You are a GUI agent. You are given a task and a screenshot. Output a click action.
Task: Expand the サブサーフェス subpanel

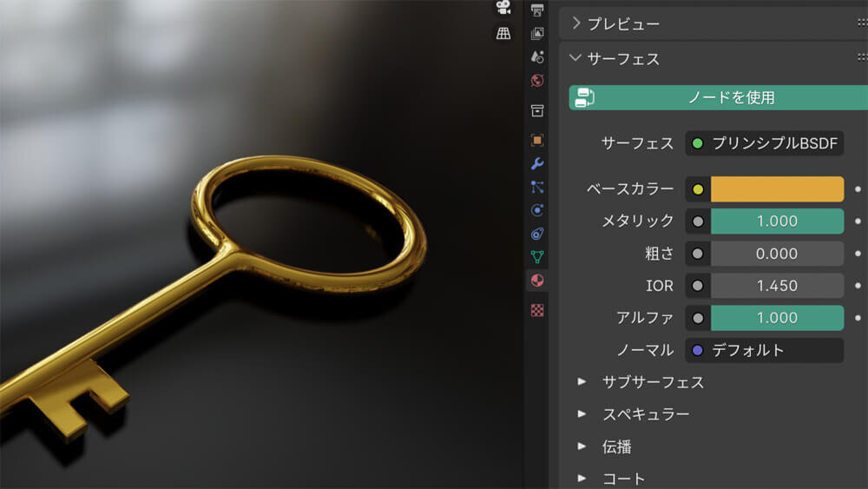coord(582,381)
